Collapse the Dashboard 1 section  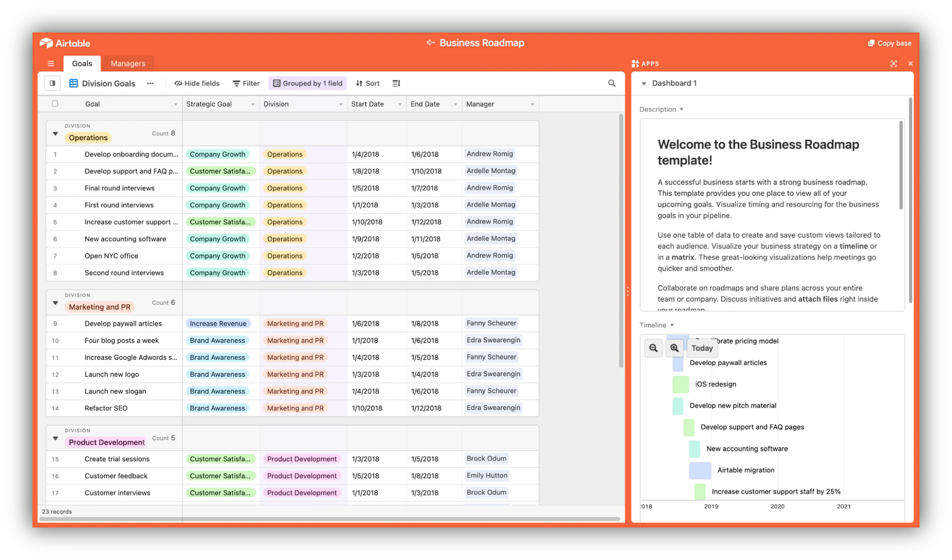644,83
